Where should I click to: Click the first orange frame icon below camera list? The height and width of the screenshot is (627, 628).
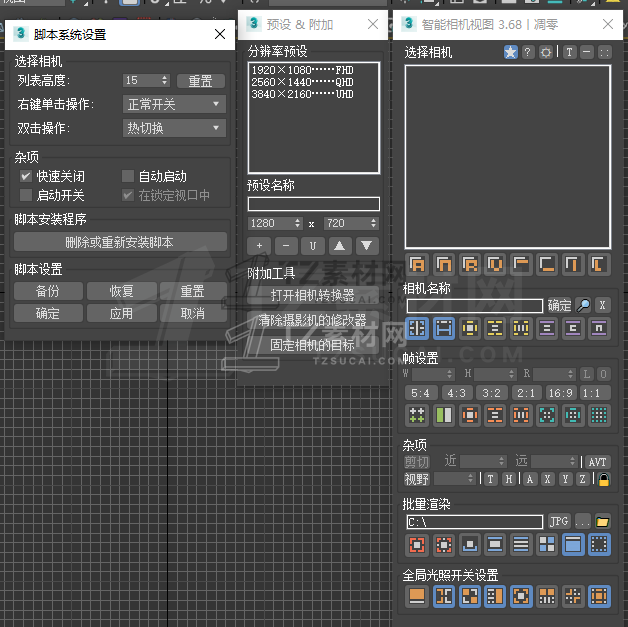tap(417, 264)
